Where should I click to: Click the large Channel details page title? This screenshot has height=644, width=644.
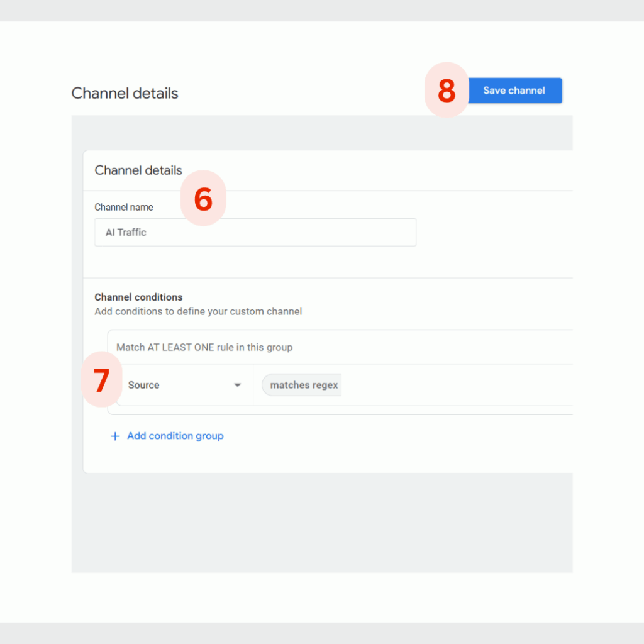(125, 93)
